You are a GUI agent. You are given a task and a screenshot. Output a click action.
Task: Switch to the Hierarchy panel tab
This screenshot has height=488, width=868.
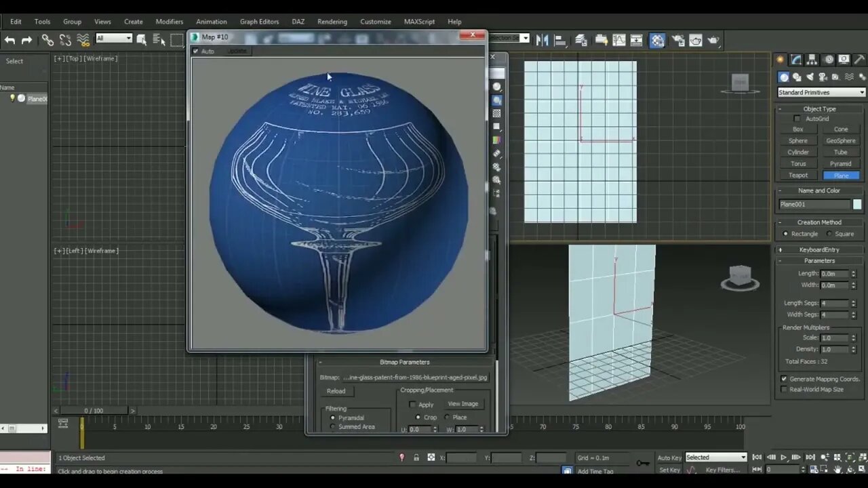[812, 60]
